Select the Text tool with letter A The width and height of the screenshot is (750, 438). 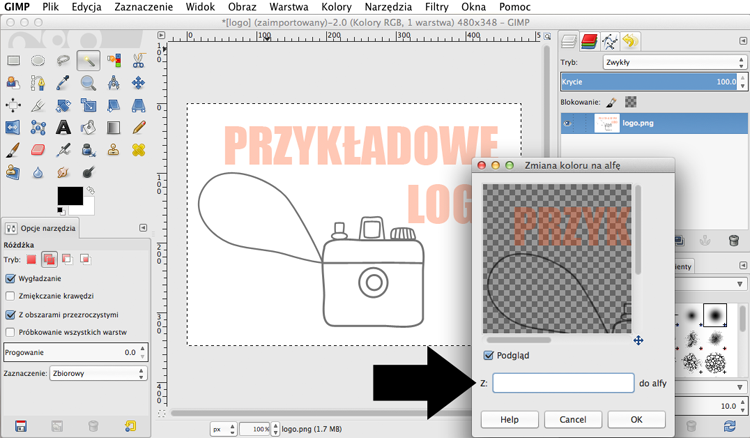coord(63,128)
